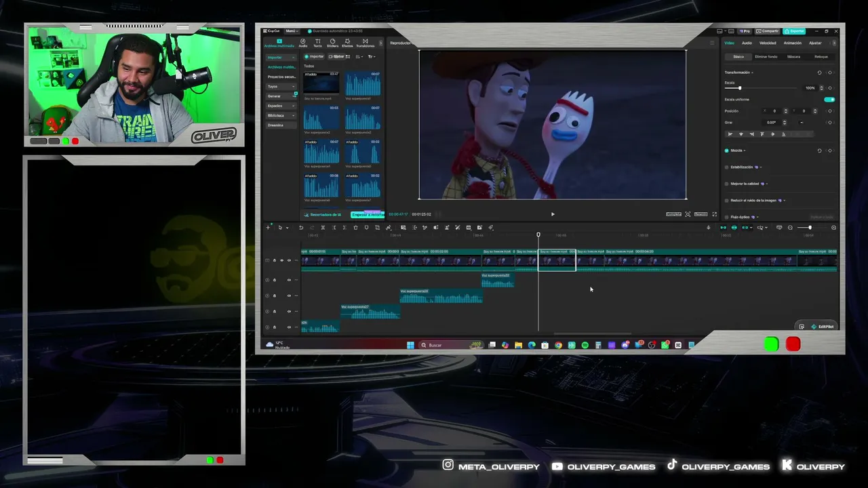Image resolution: width=868 pixels, height=488 pixels.
Task: Open Google Chrome from the taskbar
Action: click(558, 345)
